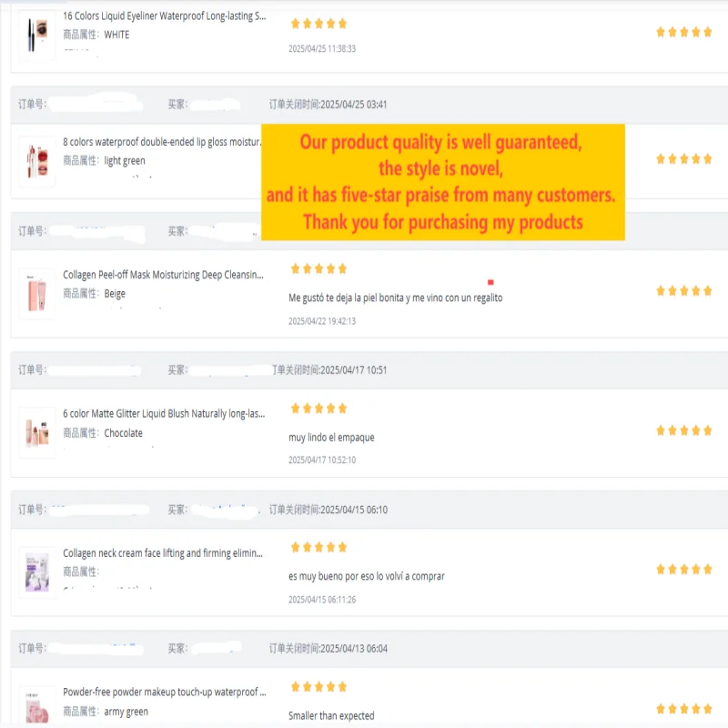Screen dimensions: 728x728
Task: Open the 6 color Matte Glitter Blush title
Action: pos(164,414)
